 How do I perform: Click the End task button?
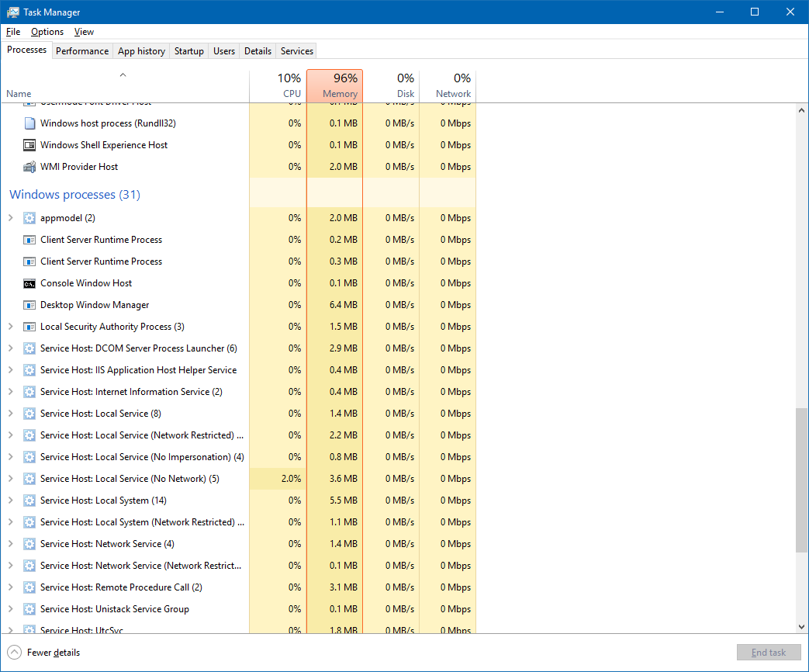click(769, 653)
